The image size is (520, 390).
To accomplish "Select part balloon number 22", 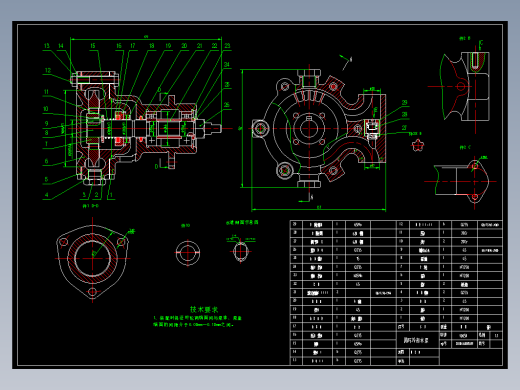I will click(x=215, y=46).
